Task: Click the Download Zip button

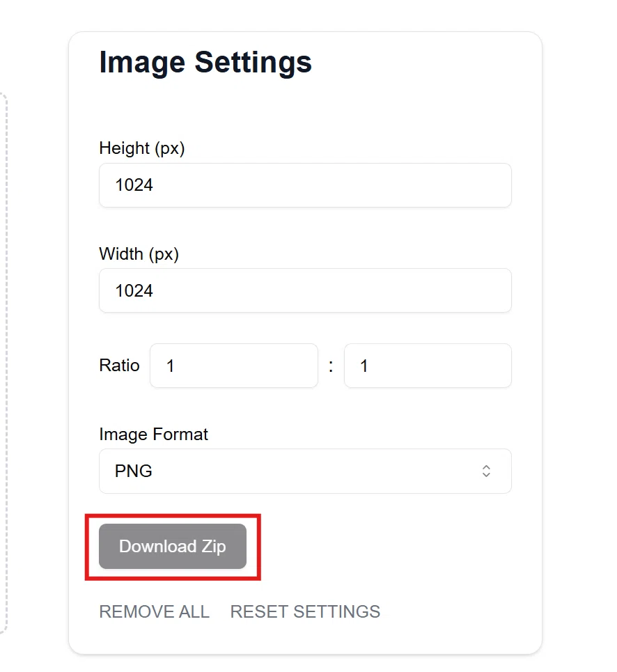Action: [173, 547]
